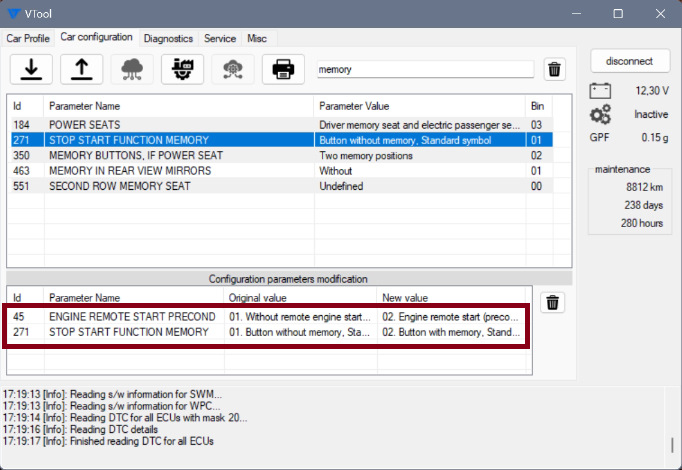Click the Parameter Value column header
This screenshot has width=682, height=470.
(x=420, y=106)
